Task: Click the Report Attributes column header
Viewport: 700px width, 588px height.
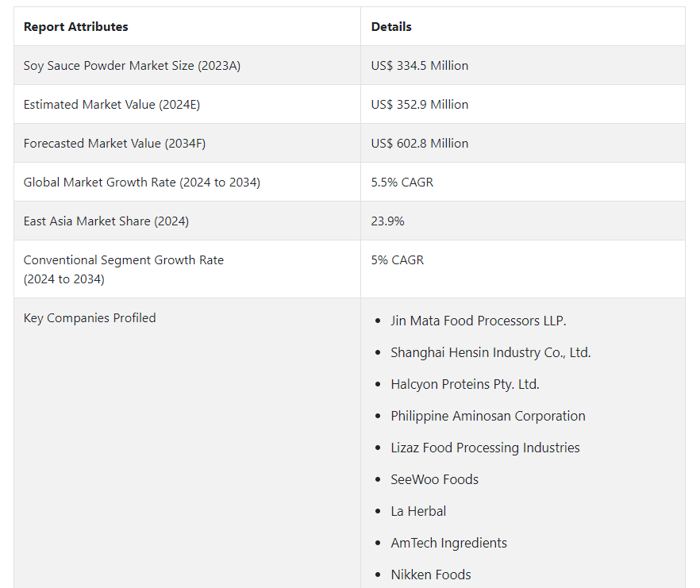Action: (x=75, y=27)
